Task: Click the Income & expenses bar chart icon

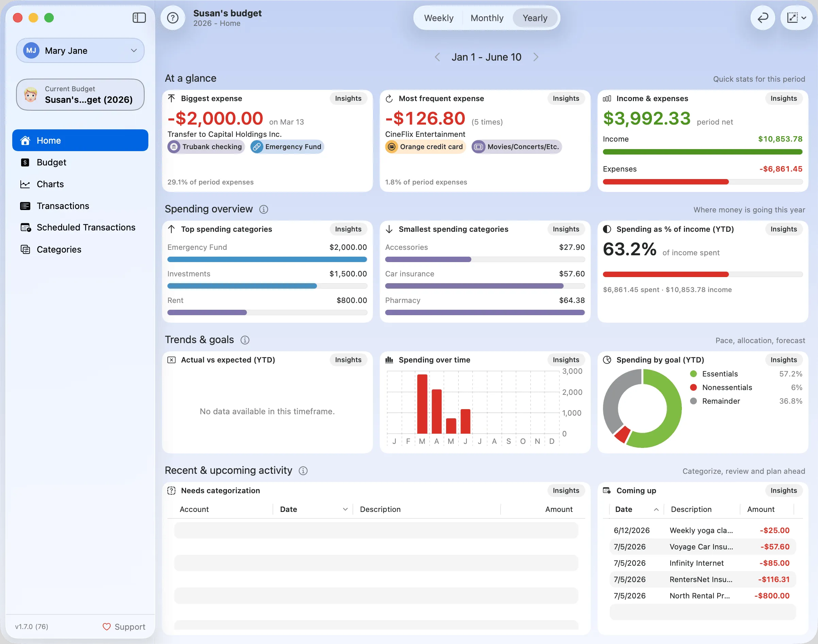Action: click(607, 98)
